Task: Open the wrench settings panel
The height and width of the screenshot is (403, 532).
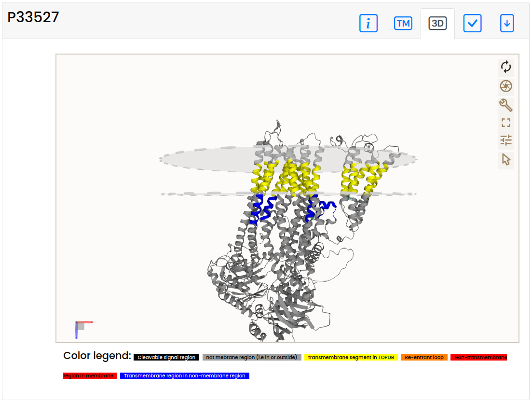Action: coord(505,105)
